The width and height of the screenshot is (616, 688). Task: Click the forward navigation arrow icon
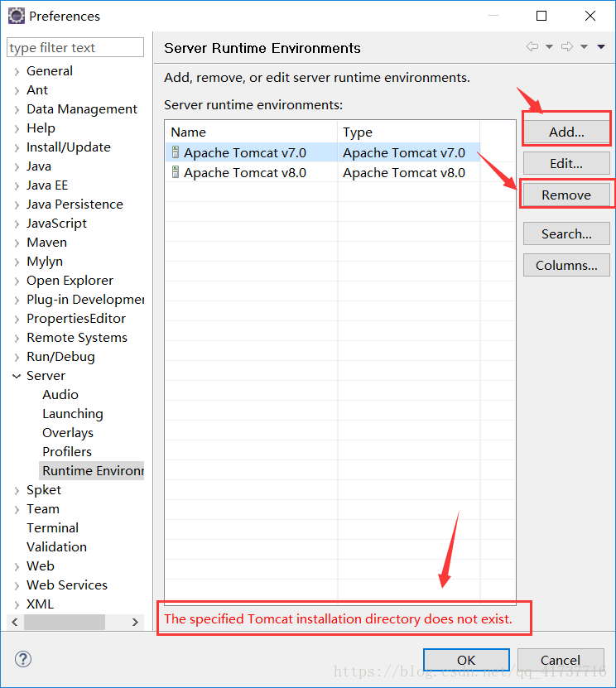[x=567, y=46]
